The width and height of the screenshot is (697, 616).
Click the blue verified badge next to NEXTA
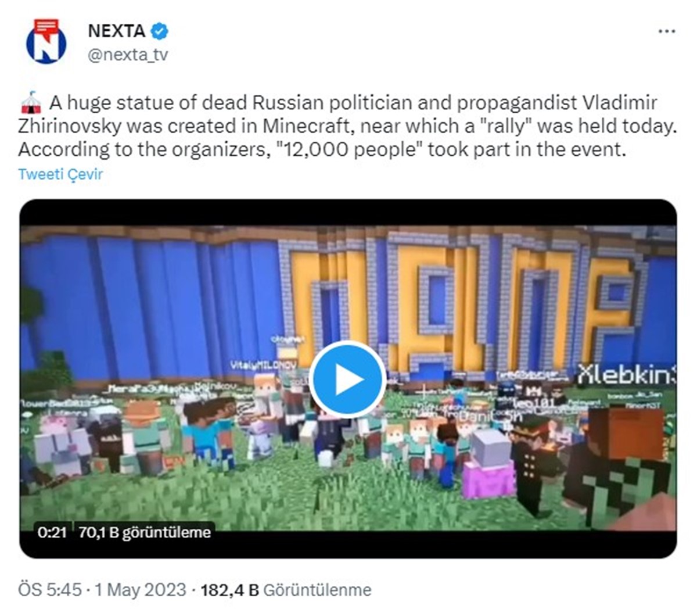pos(160,31)
